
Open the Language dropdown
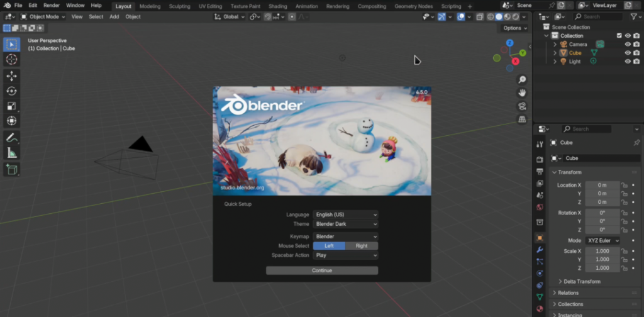point(345,214)
